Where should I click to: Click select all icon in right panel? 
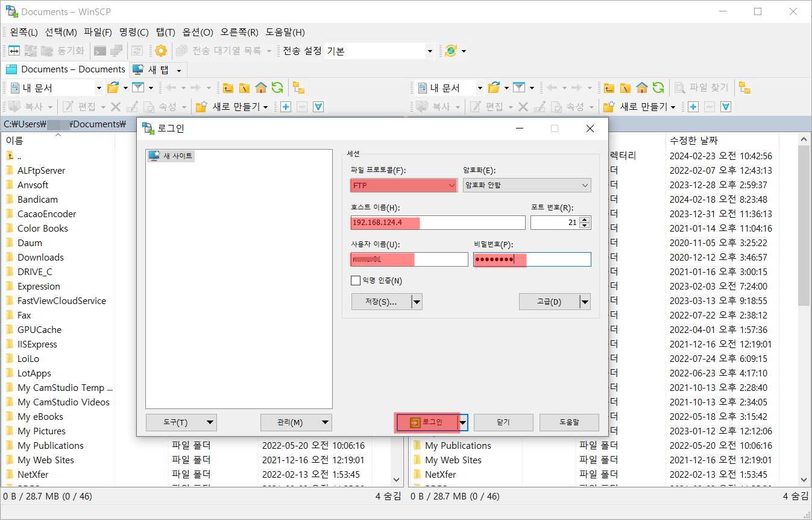point(726,107)
